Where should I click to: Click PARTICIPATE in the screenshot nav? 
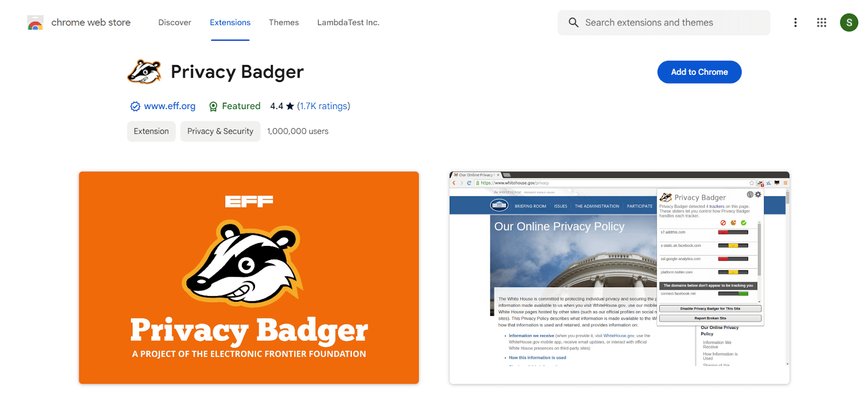coord(640,206)
